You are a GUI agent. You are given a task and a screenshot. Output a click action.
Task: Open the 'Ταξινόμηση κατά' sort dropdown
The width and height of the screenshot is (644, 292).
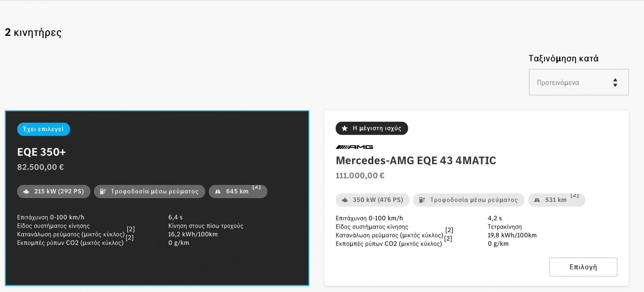579,82
